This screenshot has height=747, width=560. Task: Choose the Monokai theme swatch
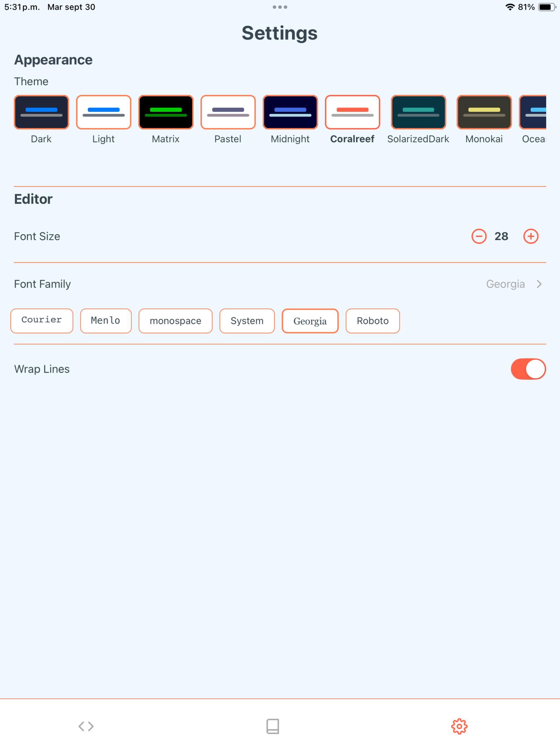click(484, 112)
